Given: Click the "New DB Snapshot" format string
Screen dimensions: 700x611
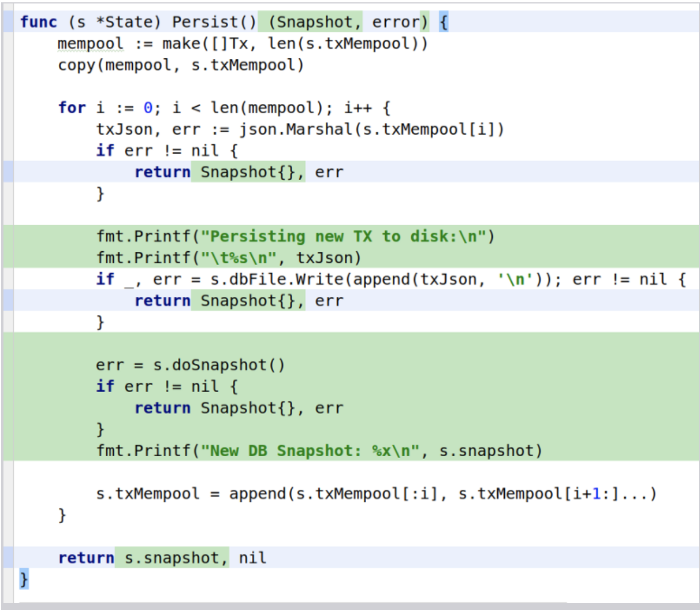Looking at the screenshot, I should tap(310, 451).
